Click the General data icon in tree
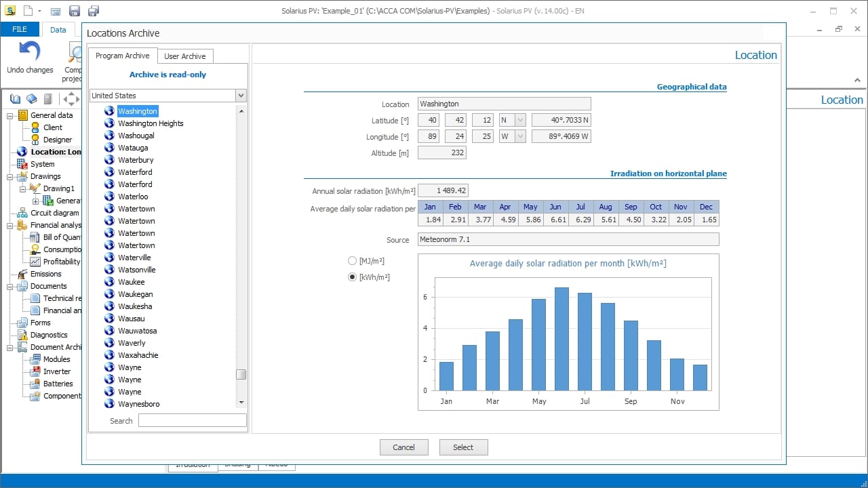This screenshot has width=868, height=488. coord(22,115)
